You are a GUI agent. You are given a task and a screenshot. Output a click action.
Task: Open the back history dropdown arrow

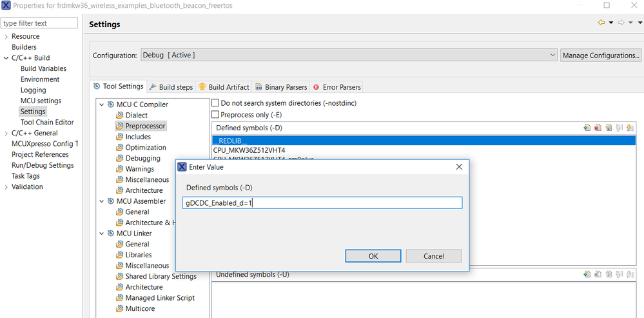610,23
